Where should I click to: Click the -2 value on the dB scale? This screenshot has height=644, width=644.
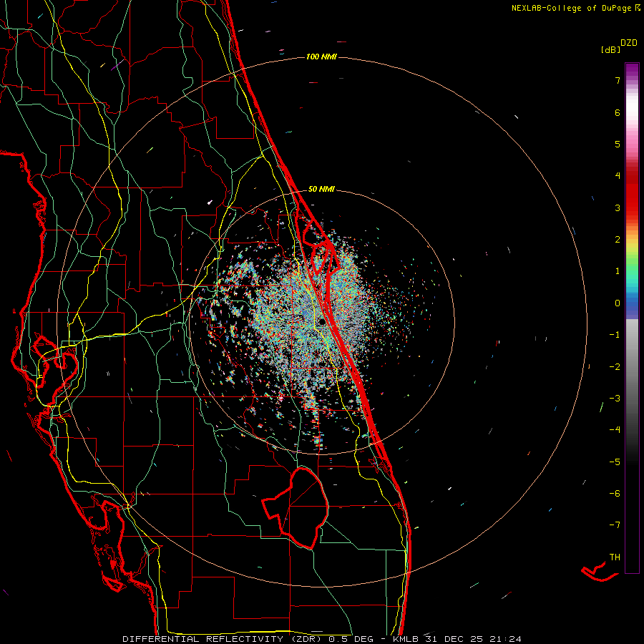[615, 366]
